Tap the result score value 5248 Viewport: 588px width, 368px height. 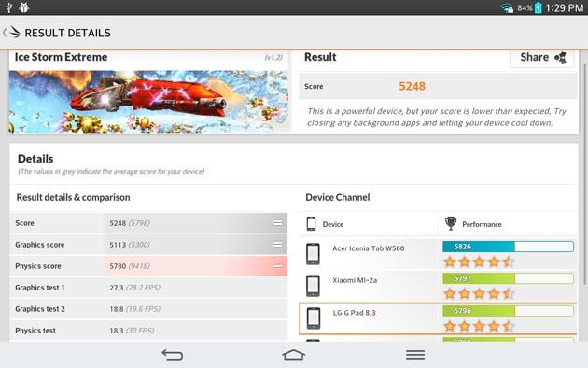click(x=412, y=86)
